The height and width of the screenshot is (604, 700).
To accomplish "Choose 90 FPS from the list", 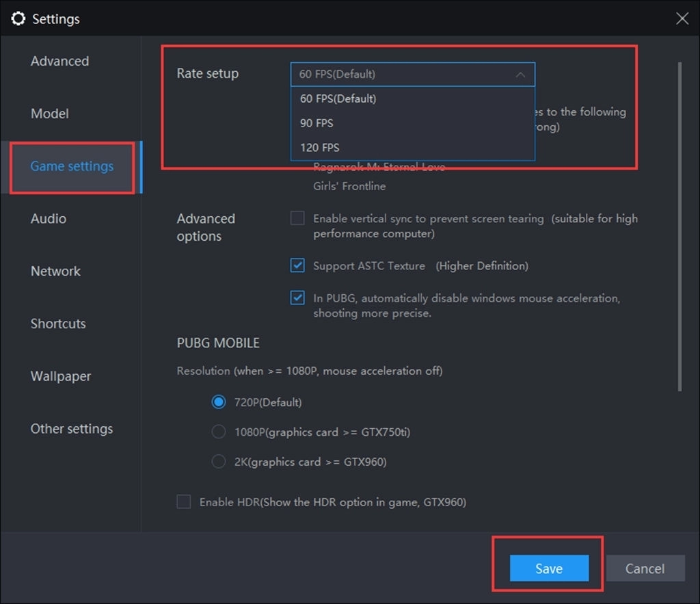I will [x=412, y=123].
